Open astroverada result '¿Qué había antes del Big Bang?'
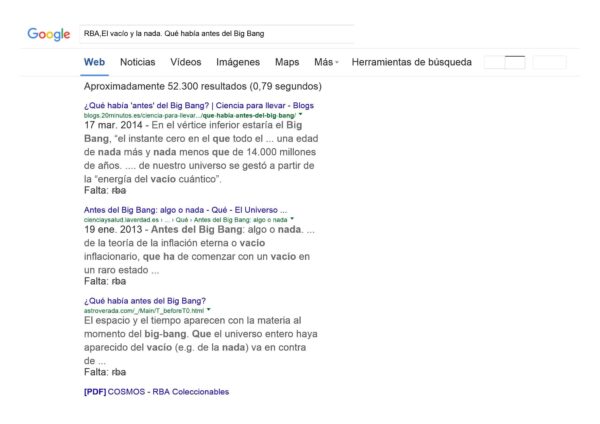This screenshot has width=600, height=424. coord(145,301)
